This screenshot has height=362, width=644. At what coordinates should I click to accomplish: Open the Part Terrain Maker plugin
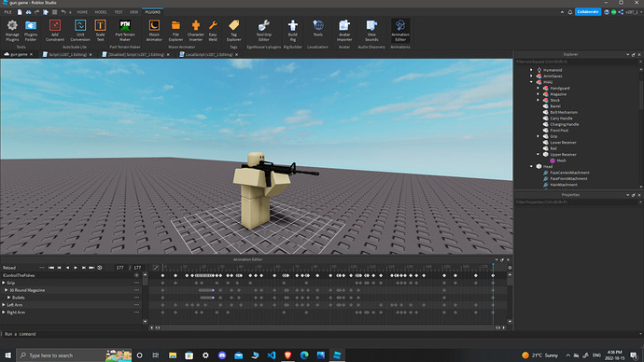(125, 31)
